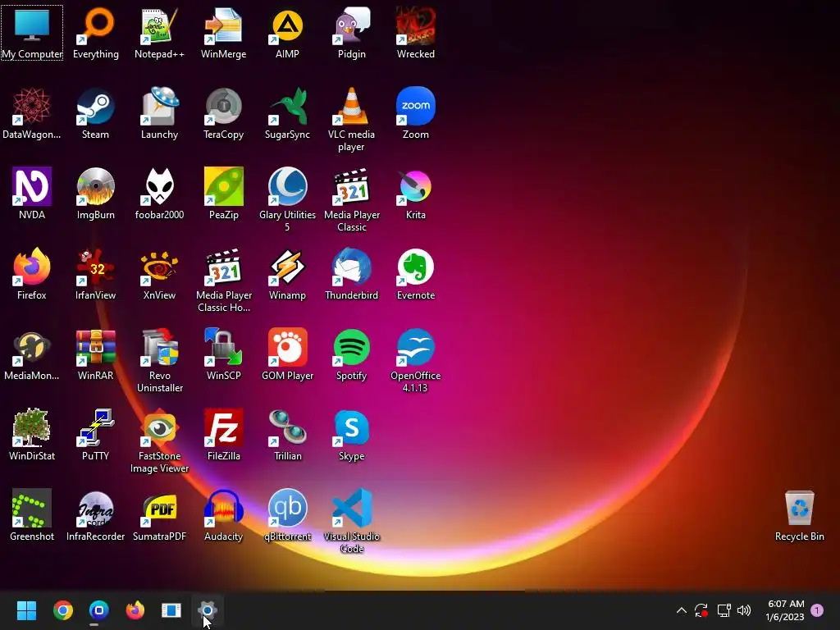Click the WinMerge shortcut icon
Image resolution: width=840 pixels, height=630 pixels.
[224, 25]
